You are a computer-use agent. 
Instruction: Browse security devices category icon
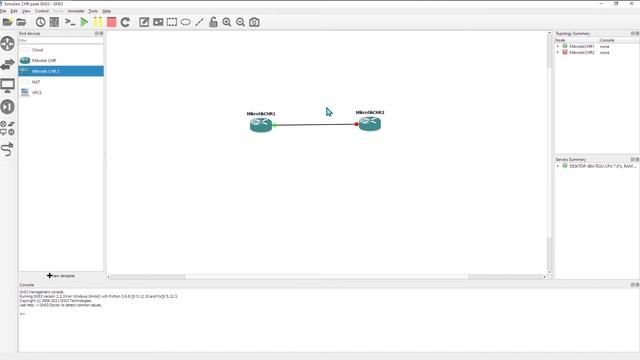[7, 107]
